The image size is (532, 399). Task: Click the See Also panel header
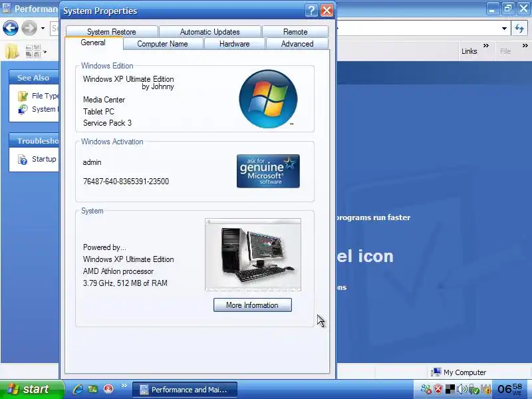pos(34,78)
